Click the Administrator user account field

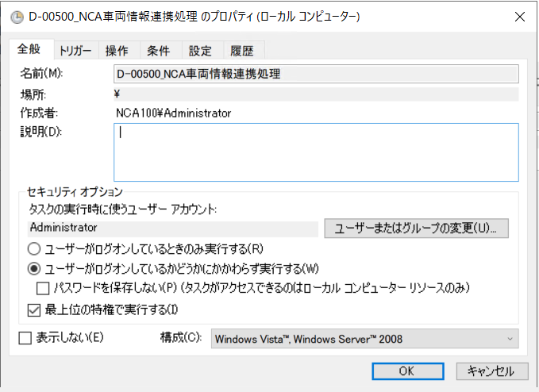(172, 229)
